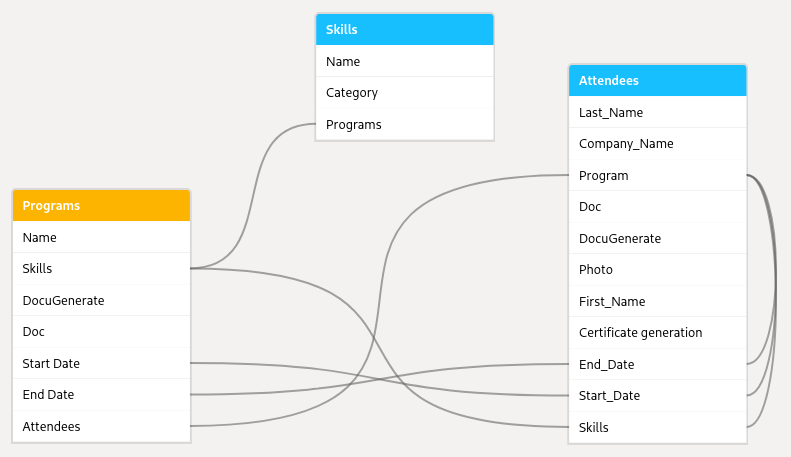791x457 pixels.
Task: Click Company_Name field in Attendees
Action: coord(658,144)
